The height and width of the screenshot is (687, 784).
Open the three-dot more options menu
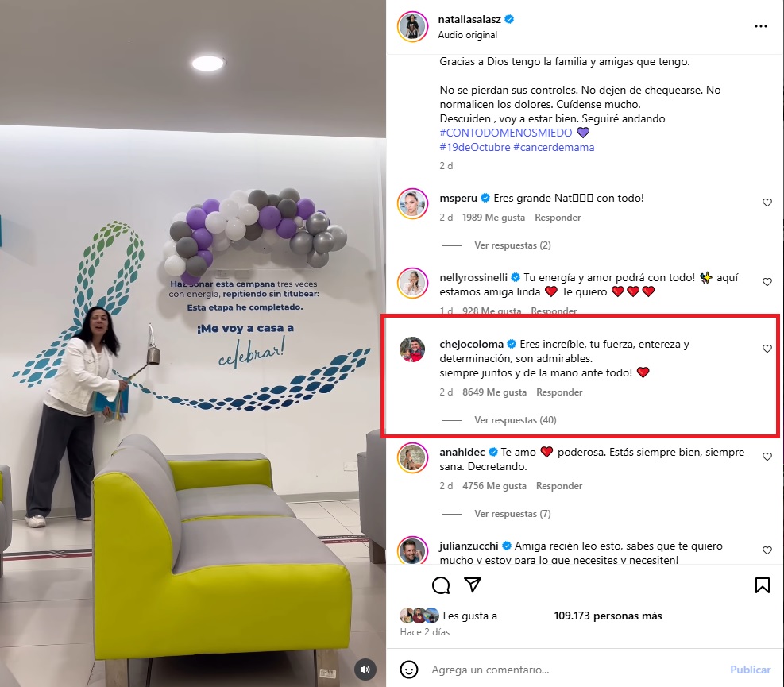pyautogui.click(x=760, y=26)
